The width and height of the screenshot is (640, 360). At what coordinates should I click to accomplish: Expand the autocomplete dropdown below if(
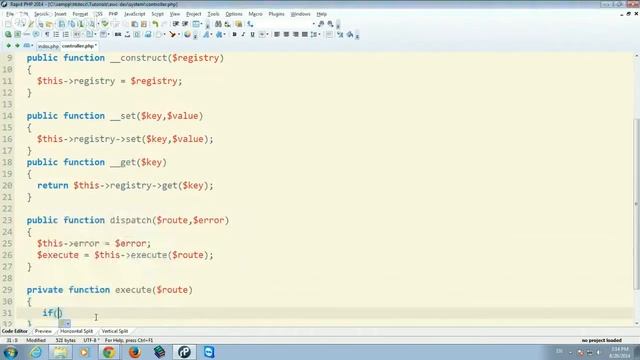click(67, 323)
